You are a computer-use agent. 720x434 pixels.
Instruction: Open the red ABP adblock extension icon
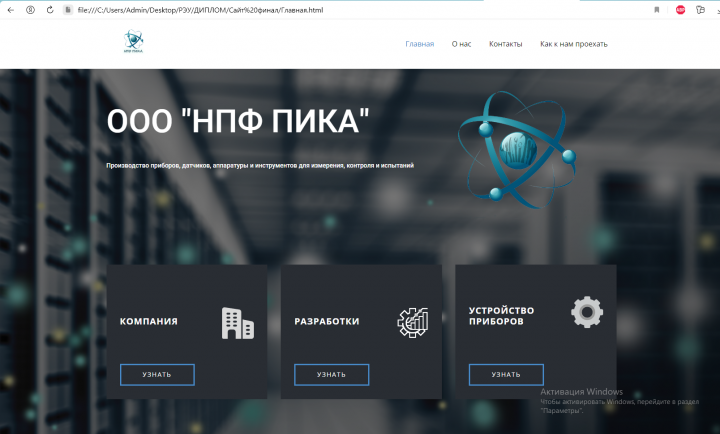pos(681,10)
